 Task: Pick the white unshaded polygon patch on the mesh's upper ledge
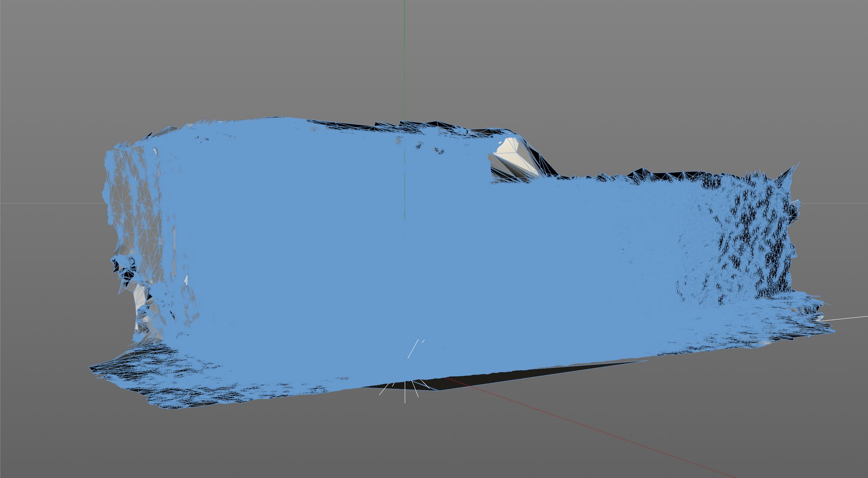[x=515, y=156]
